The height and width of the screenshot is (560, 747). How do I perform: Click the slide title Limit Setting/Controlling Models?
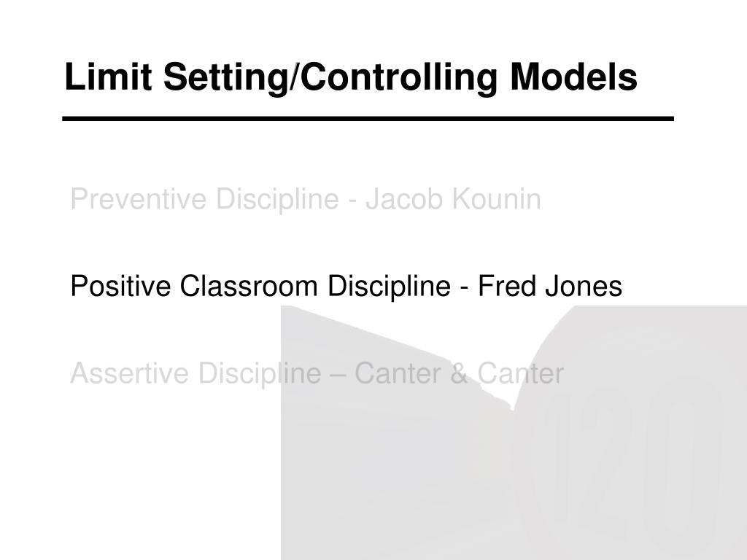pos(351,77)
